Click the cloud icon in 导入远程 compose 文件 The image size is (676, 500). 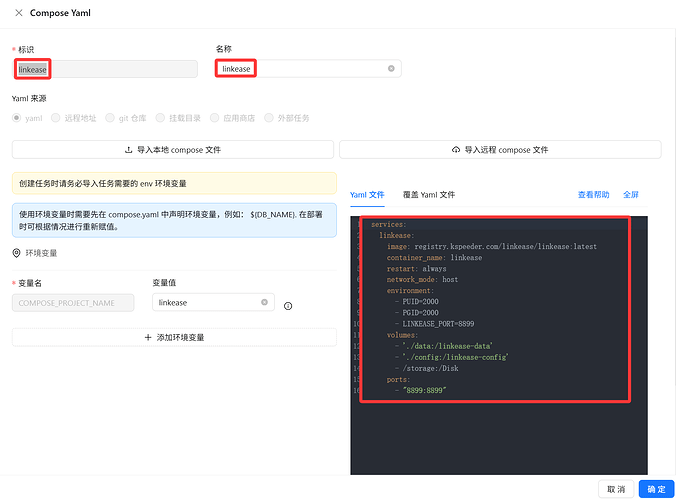click(456, 150)
